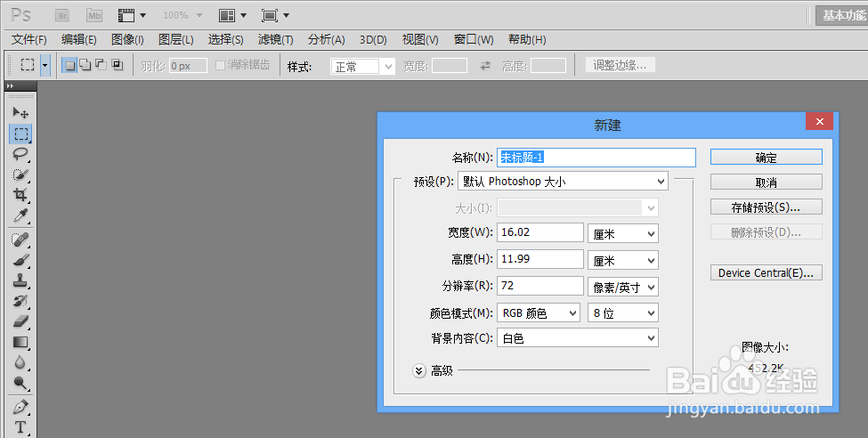Viewport: 868px width, 438px height.
Task: Choose New Selection mode in options bar
Action: 69,65
